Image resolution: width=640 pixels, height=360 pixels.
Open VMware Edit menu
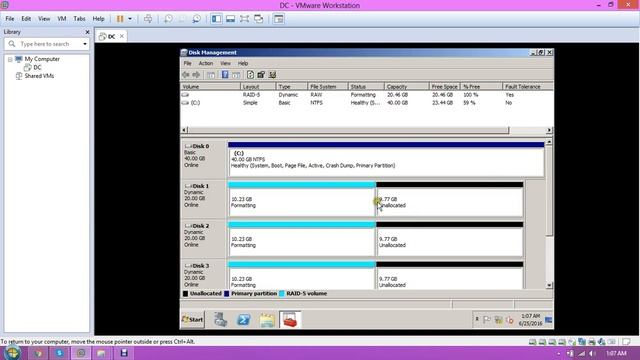[x=26, y=19]
